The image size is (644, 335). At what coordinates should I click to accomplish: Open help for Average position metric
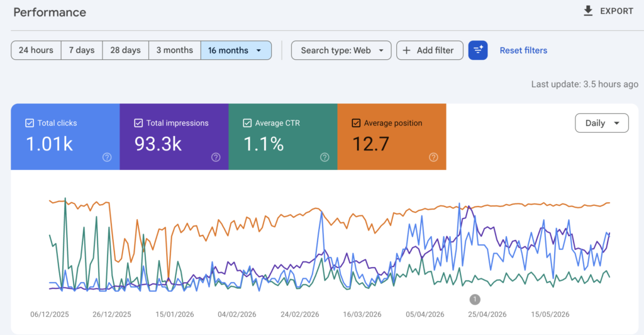433,157
